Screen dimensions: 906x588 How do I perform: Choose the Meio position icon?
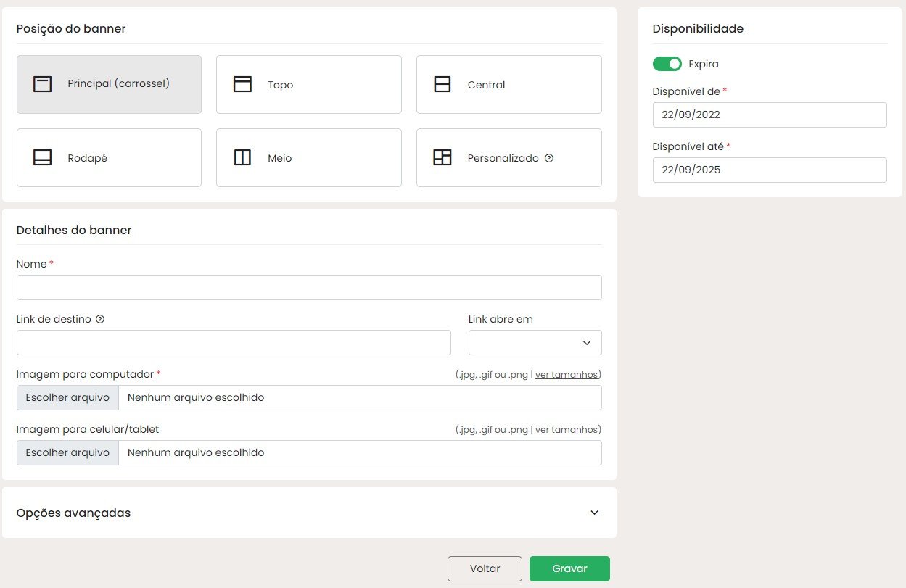pyautogui.click(x=242, y=157)
